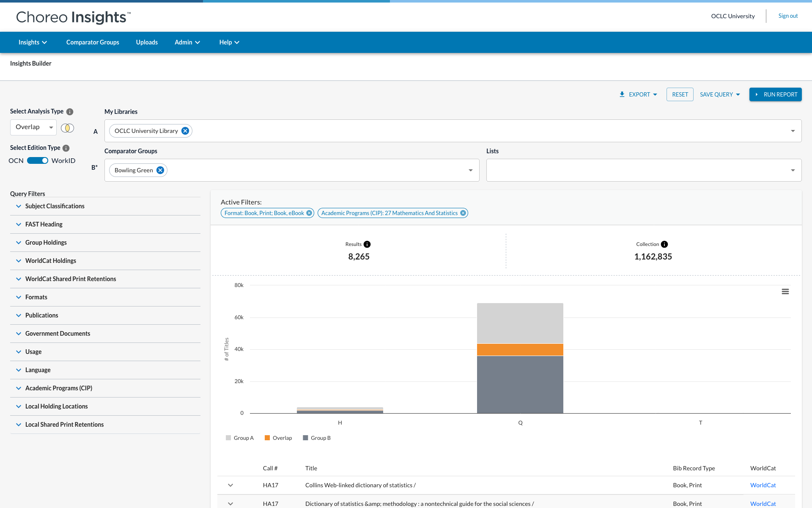The image size is (812, 508).
Task: Open WorldCat link for Collins dictionary
Action: pyautogui.click(x=763, y=485)
